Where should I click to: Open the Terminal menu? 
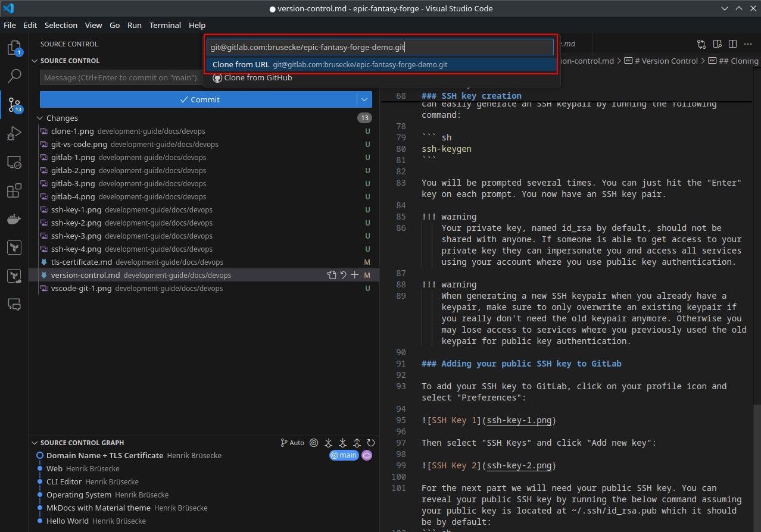[x=165, y=25]
